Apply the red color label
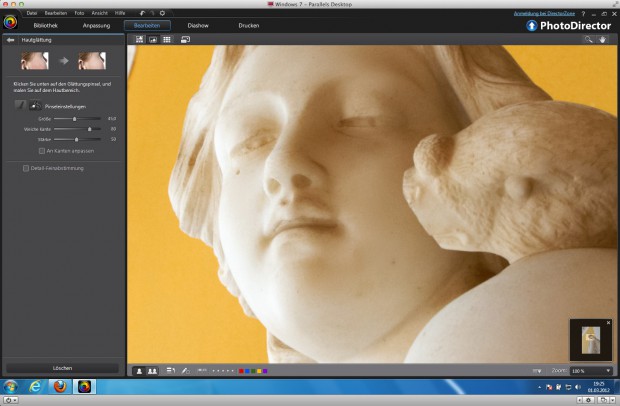Screen dimensions: 620x406 [241, 371]
